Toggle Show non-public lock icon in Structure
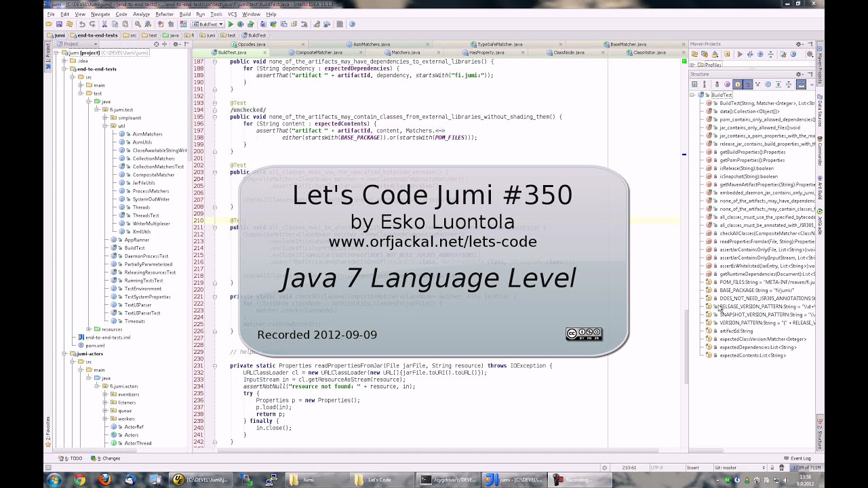 pyautogui.click(x=748, y=84)
